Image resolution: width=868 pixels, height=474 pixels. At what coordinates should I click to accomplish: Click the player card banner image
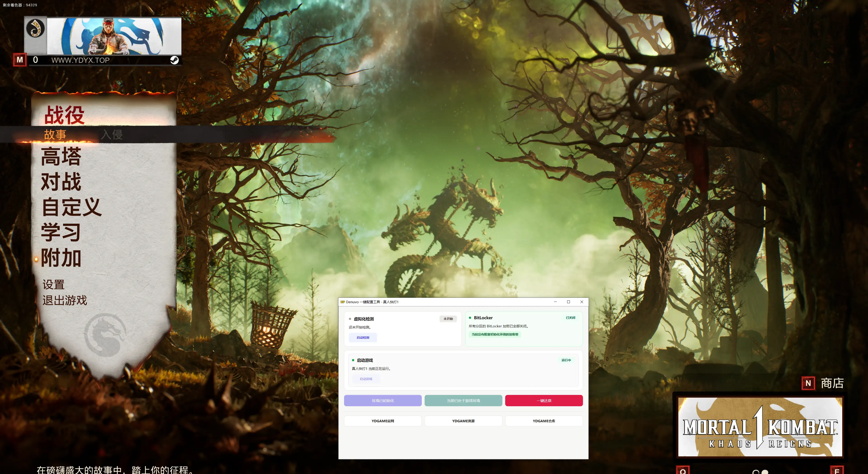point(114,36)
